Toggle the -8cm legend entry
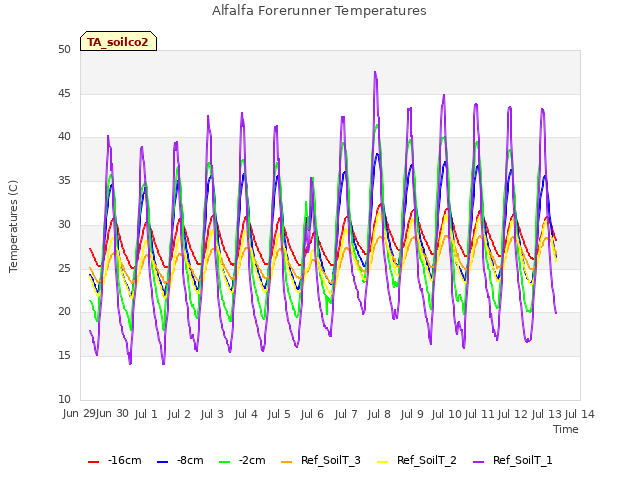Viewport: 640px width, 480px height. 180,460
